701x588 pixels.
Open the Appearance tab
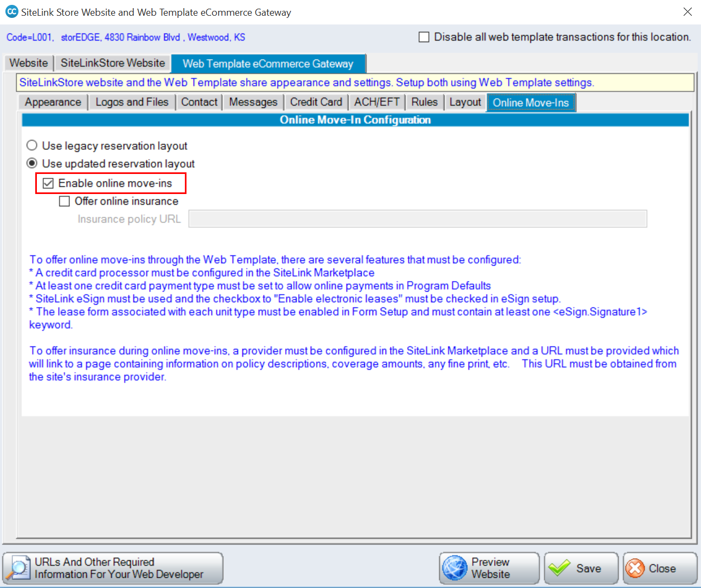[53, 102]
